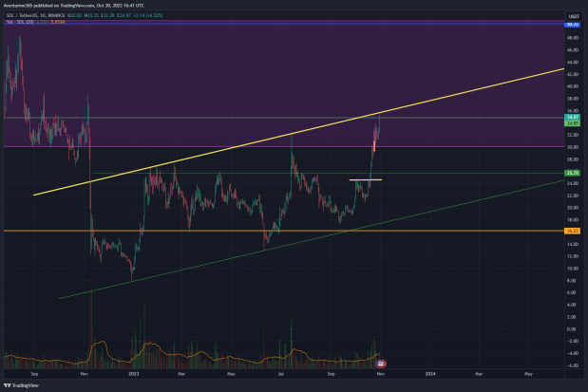The width and height of the screenshot is (588, 392).
Task: Click the 40.00 price axis value
Action: click(x=572, y=86)
